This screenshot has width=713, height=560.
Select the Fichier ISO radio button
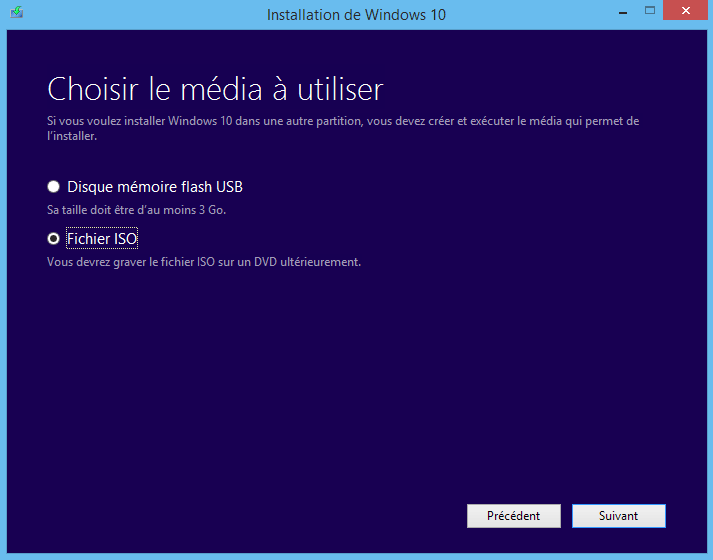[54, 239]
